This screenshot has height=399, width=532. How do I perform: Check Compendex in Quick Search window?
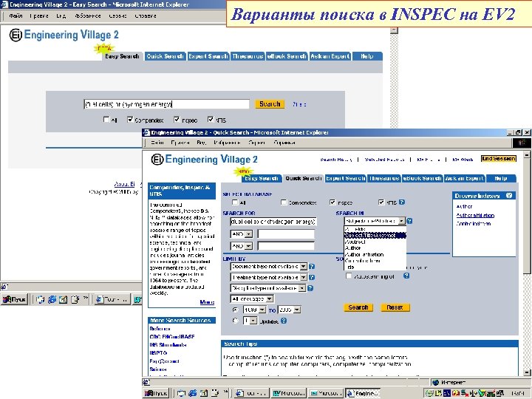pos(284,202)
